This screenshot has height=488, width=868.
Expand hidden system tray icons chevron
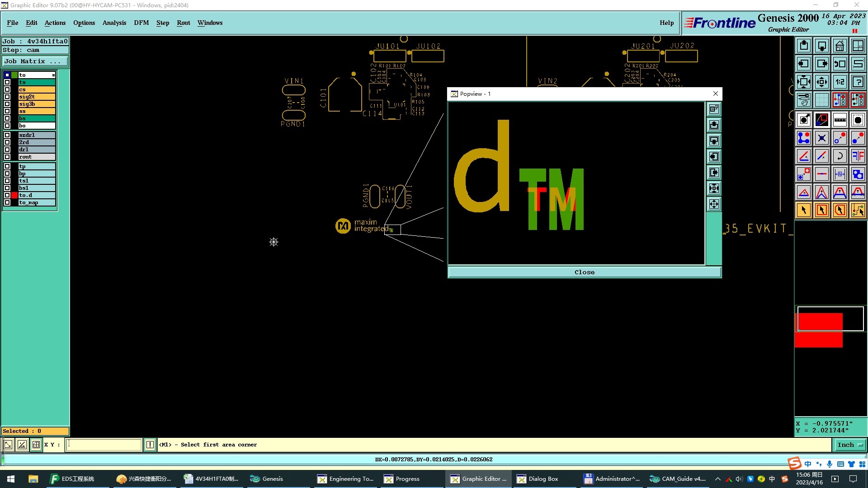click(718, 479)
